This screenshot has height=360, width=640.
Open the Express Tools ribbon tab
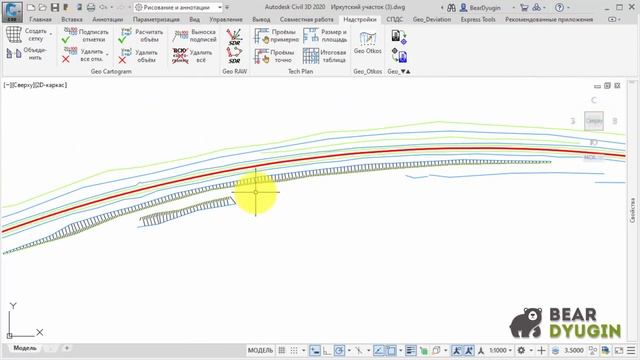(x=478, y=19)
